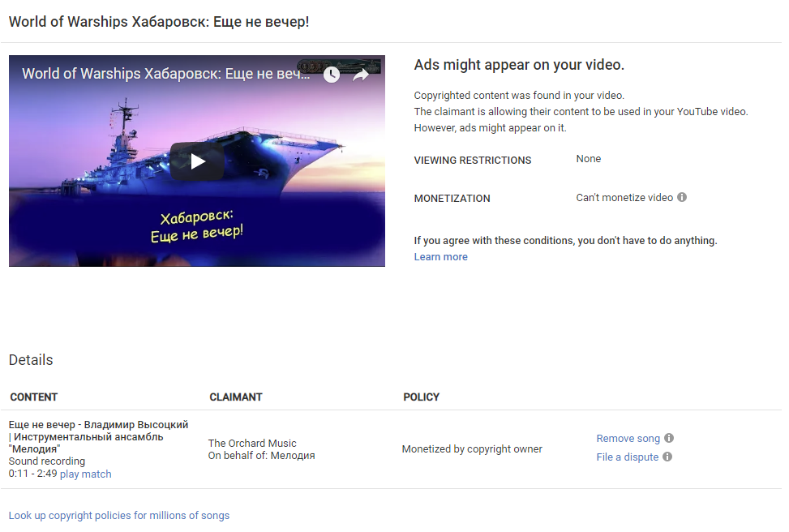The image size is (789, 532).
Task: Start File a dispute
Action: pos(627,457)
